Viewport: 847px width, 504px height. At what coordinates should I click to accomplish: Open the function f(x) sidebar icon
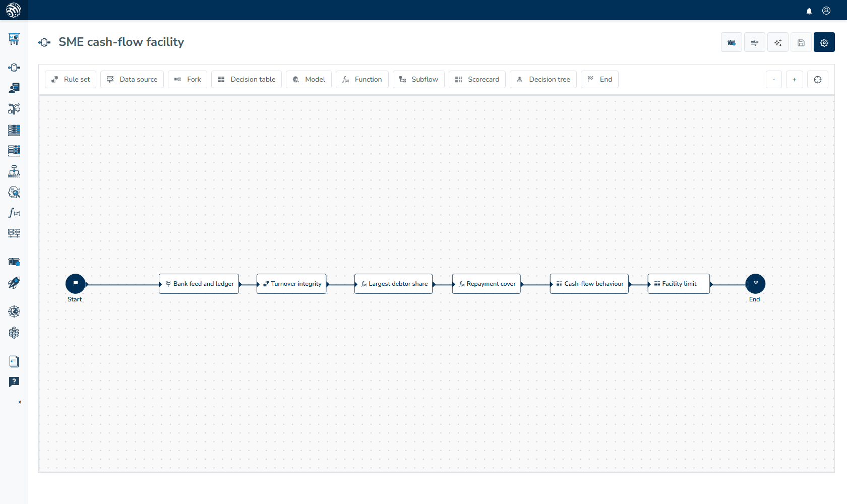[x=14, y=213]
